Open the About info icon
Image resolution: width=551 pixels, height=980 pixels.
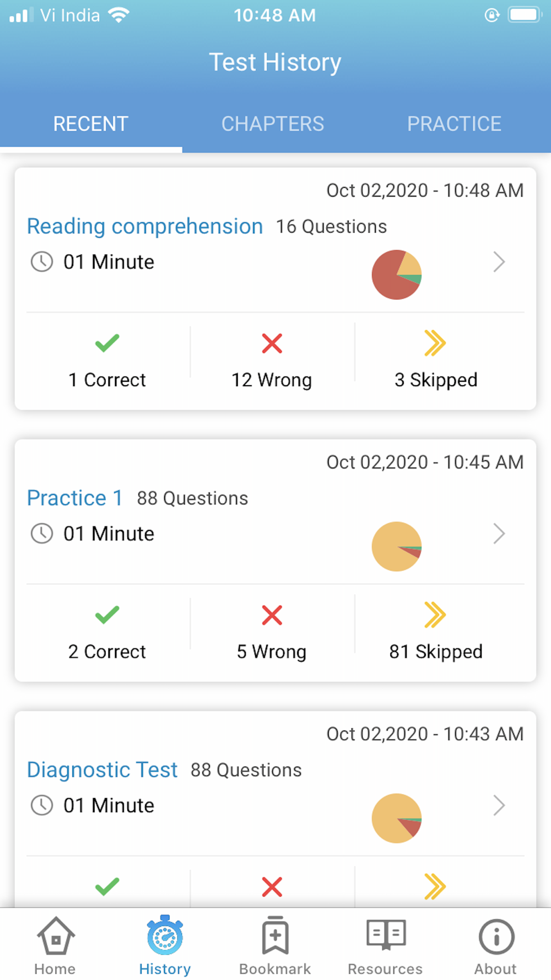[496, 936]
